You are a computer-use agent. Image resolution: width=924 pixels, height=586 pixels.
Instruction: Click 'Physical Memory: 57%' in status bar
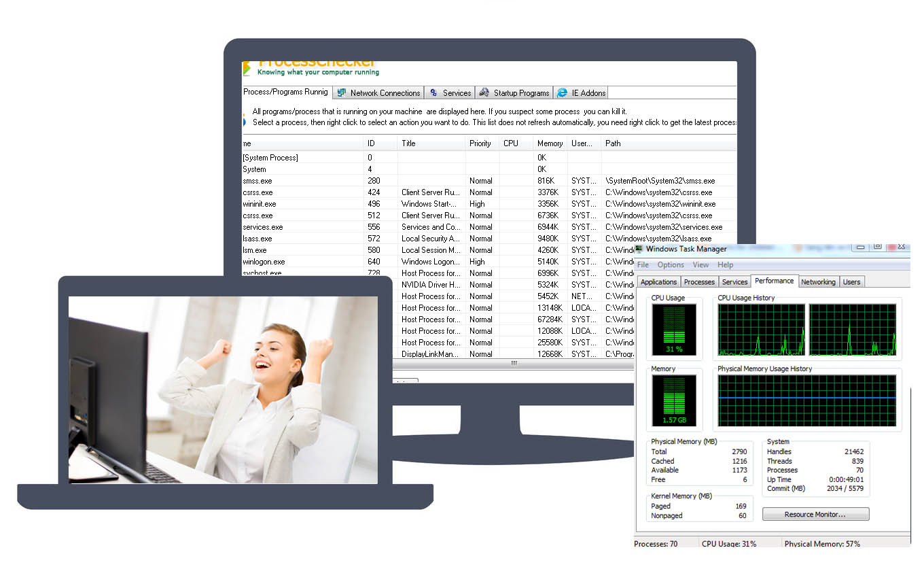[x=822, y=544]
